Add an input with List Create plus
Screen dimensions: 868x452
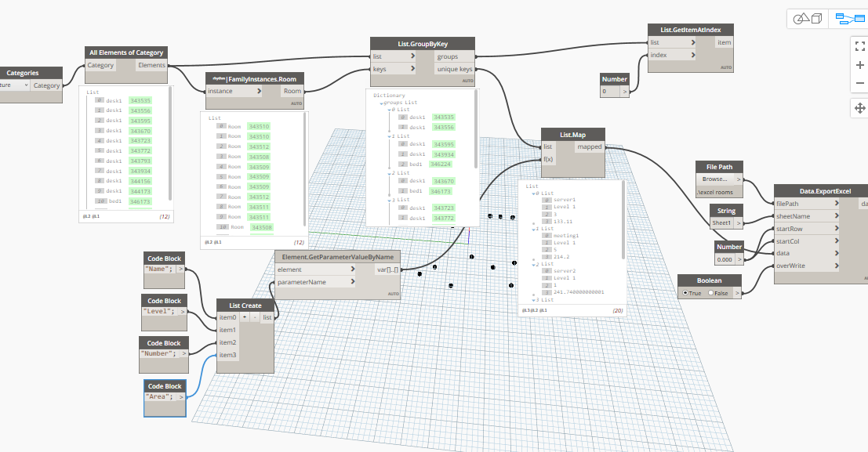pos(245,317)
